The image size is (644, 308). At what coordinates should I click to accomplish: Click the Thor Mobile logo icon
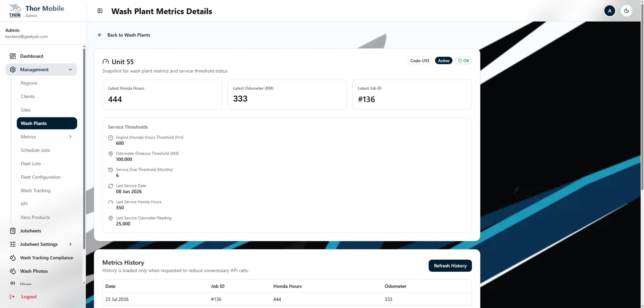15,11
